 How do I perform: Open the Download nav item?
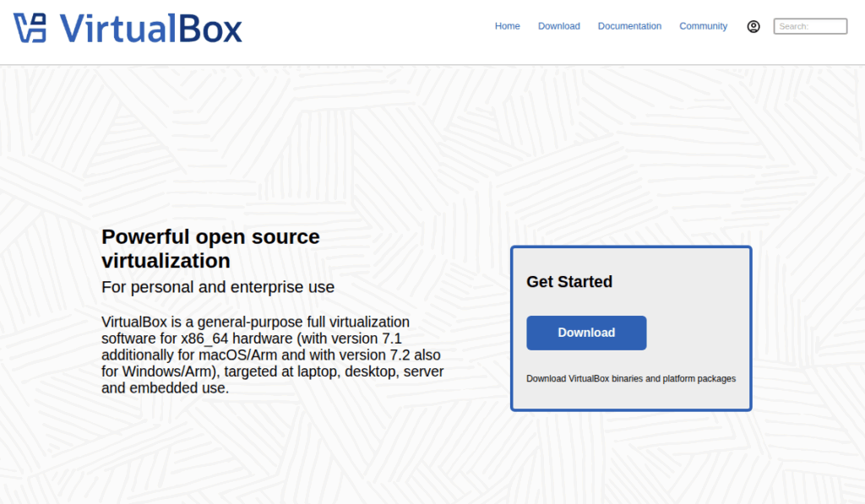click(x=558, y=26)
